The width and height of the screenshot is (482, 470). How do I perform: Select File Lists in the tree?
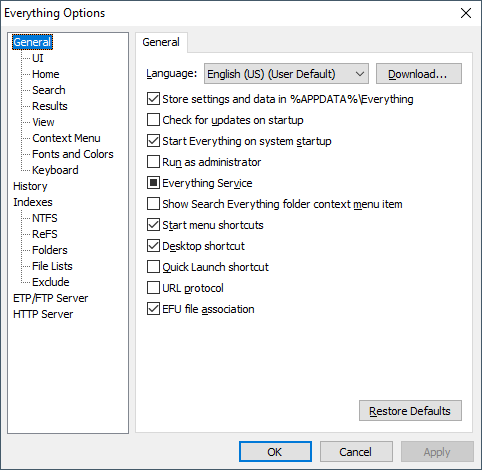52,266
